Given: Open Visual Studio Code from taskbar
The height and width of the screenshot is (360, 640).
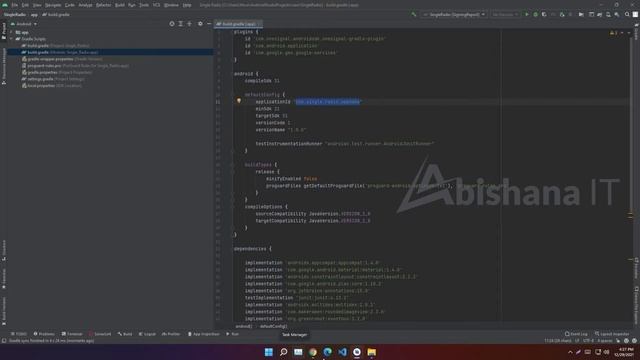Looking at the screenshot, I should tap(342, 352).
